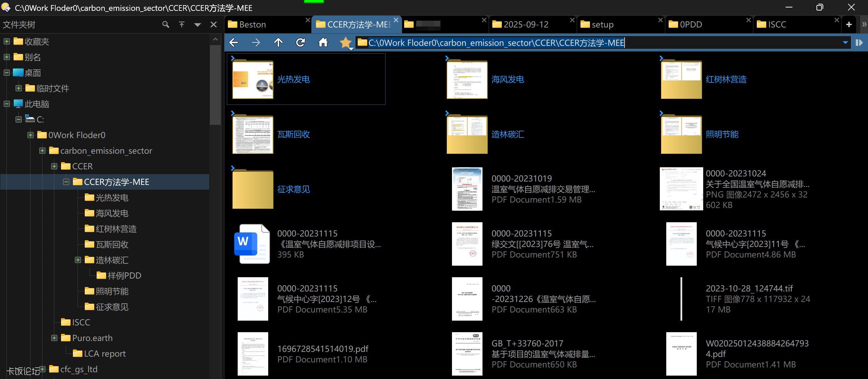Click the search icon in folder tree panel
The image size is (868, 379).
(165, 24)
